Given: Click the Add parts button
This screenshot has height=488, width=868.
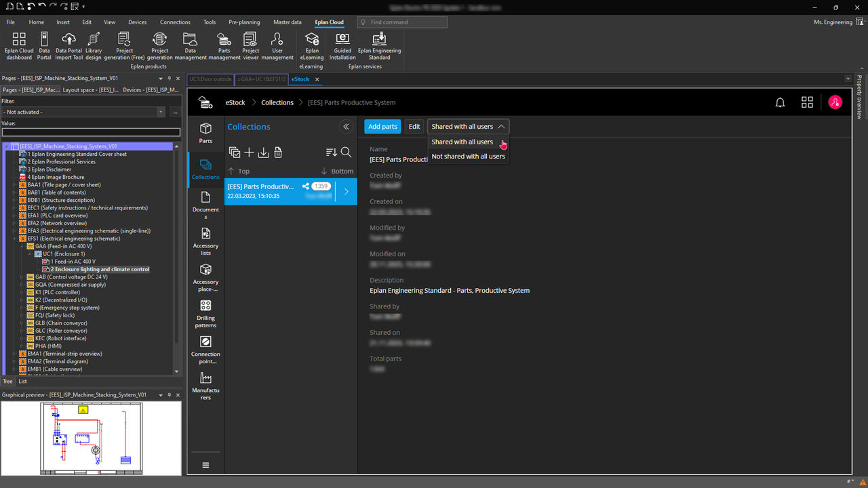Looking at the screenshot, I should [382, 126].
